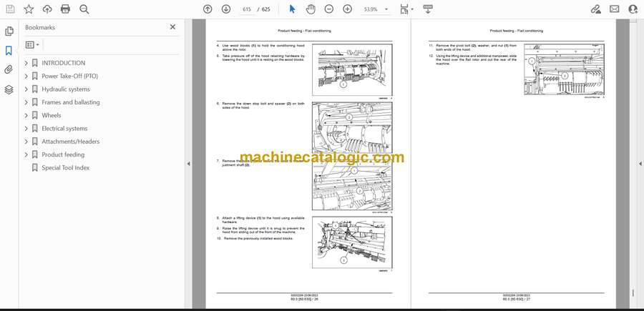
Task: Click the zoom out minus icon
Action: [x=328, y=9]
